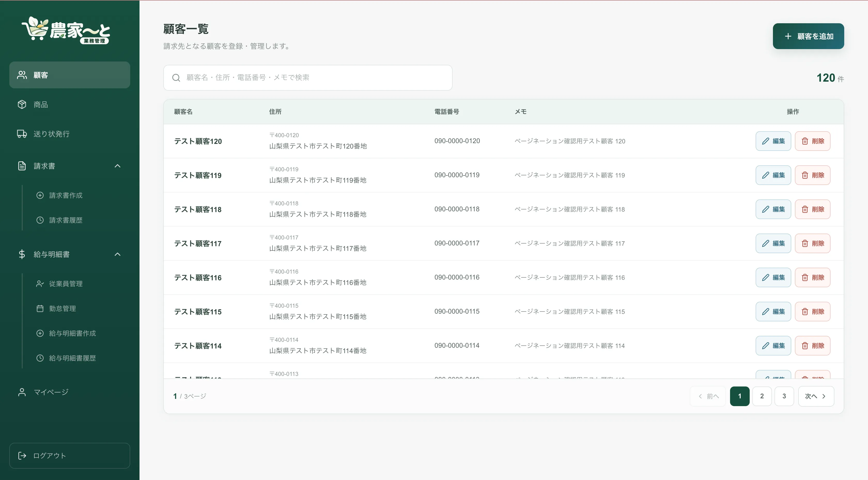This screenshot has height=480, width=868.
Task: Go to page 2
Action: coord(762,396)
